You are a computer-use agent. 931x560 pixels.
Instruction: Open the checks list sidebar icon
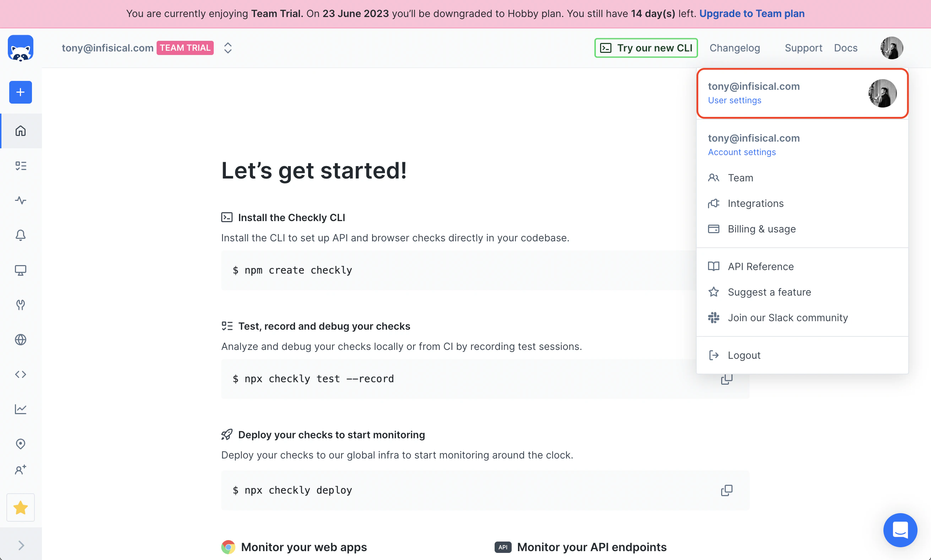point(20,166)
